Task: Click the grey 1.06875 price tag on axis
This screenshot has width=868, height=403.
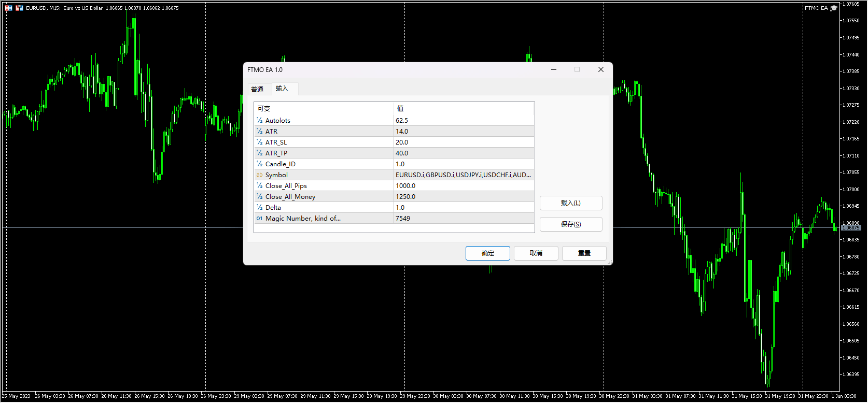Action: click(851, 228)
